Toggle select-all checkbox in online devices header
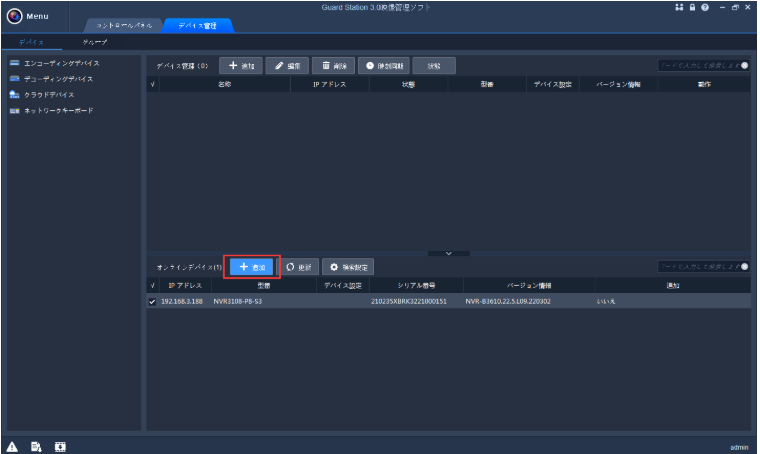Screen dimensions: 760x454 pyautogui.click(x=152, y=285)
